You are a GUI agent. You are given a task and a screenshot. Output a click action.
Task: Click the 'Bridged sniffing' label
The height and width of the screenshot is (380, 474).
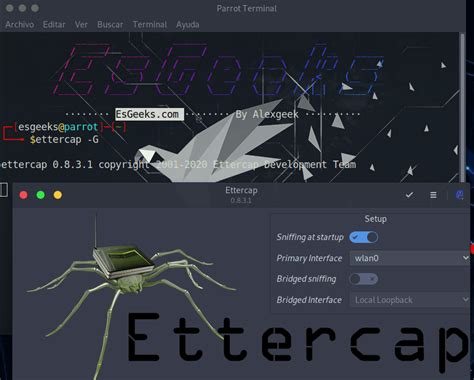(306, 279)
